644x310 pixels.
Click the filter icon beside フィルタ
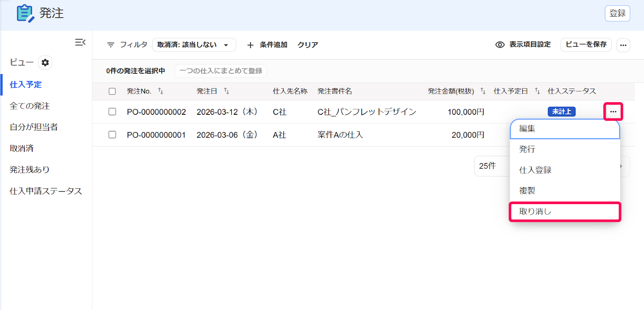[111, 45]
